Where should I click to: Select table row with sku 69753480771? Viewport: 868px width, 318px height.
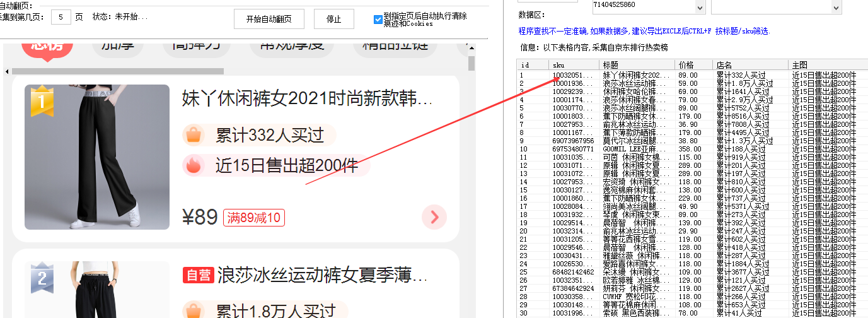(692, 149)
